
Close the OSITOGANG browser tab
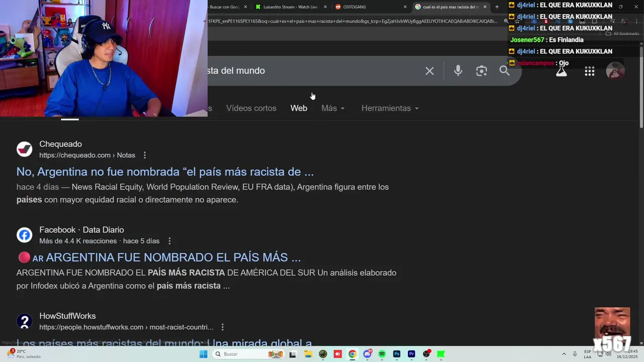(x=405, y=7)
